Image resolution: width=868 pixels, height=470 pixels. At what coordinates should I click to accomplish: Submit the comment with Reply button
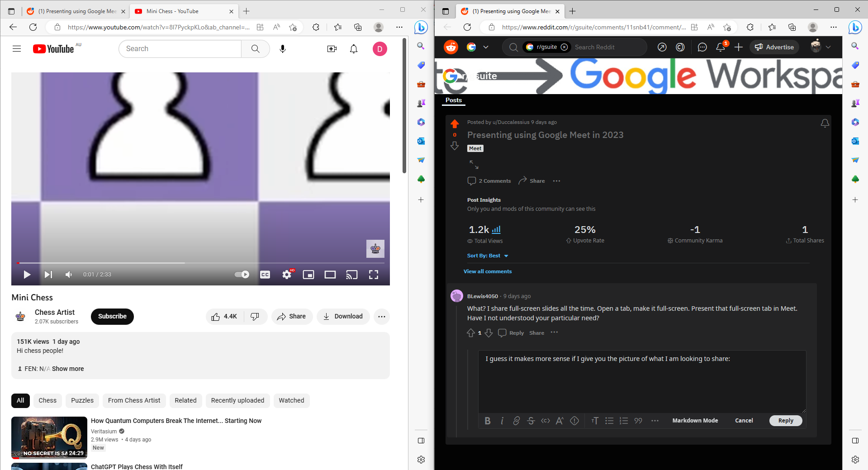coord(786,421)
